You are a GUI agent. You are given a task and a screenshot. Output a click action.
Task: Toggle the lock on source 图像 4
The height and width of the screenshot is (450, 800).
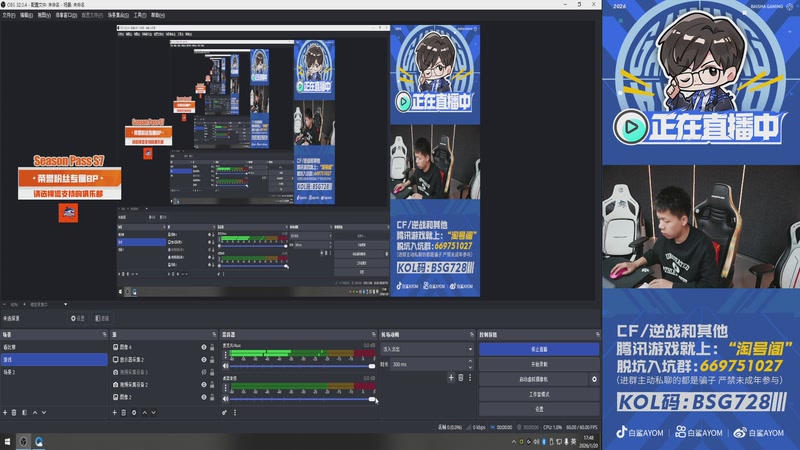(x=212, y=347)
